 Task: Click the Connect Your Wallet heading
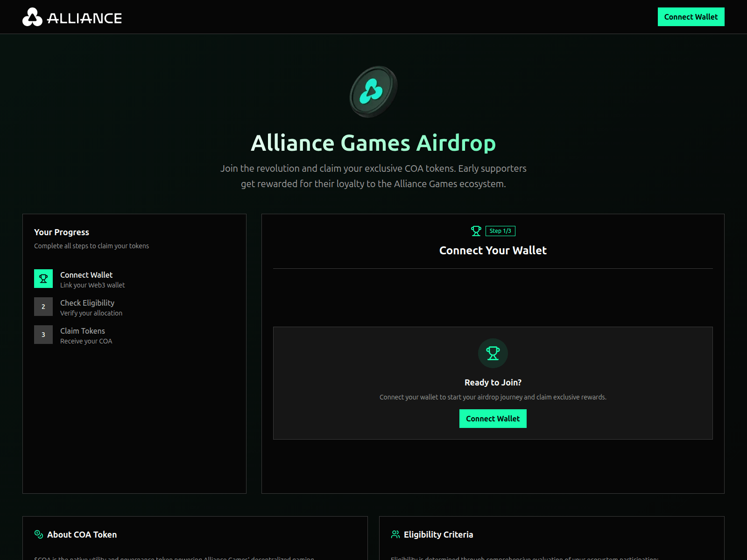493,251
